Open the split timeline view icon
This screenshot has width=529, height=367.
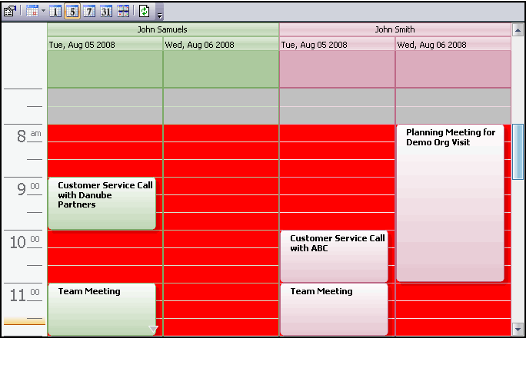pos(123,11)
